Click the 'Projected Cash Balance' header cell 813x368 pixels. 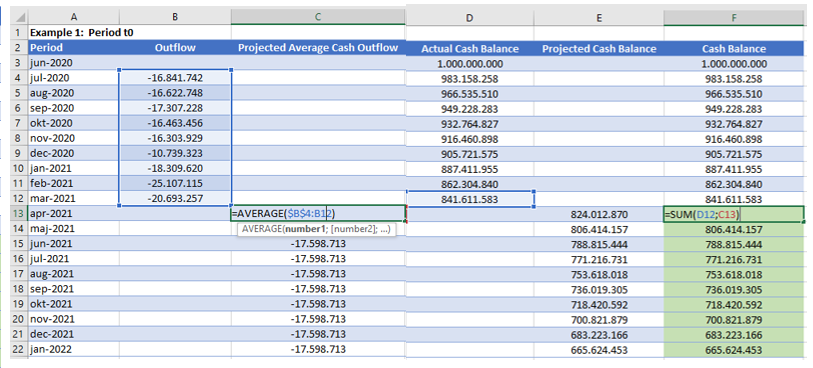[x=598, y=49]
